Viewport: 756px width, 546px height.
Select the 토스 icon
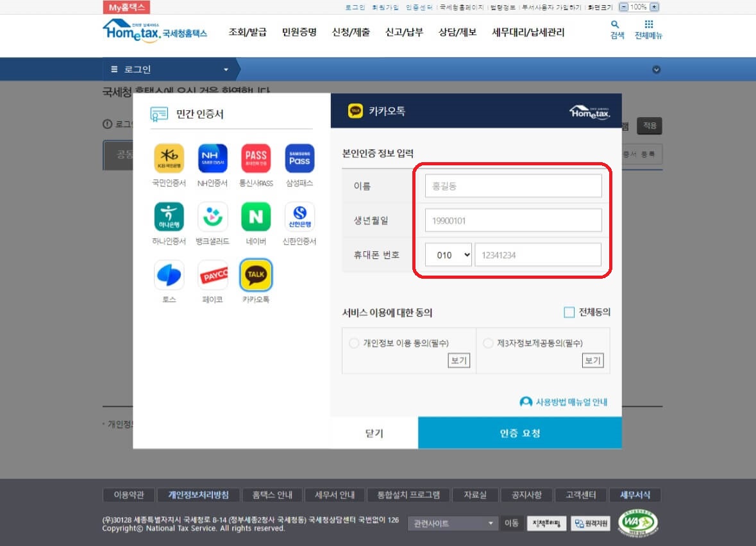pyautogui.click(x=169, y=275)
